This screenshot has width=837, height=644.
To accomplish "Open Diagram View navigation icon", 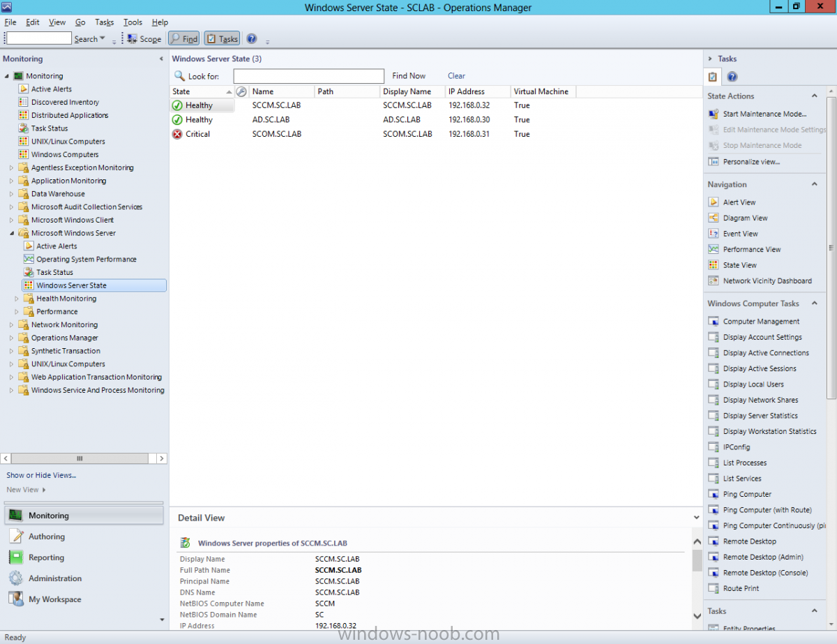I will pos(714,218).
